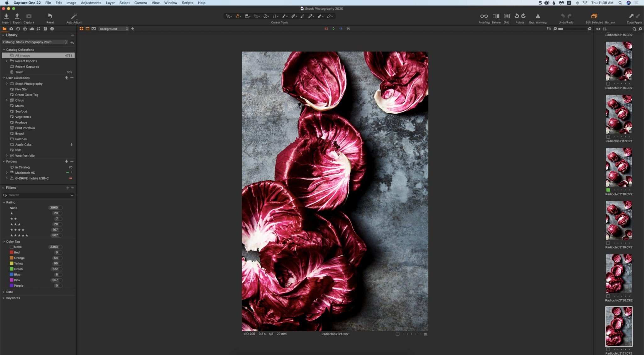644x355 pixels.
Task: Select the Draw Mask brush tool
Action: point(284,16)
